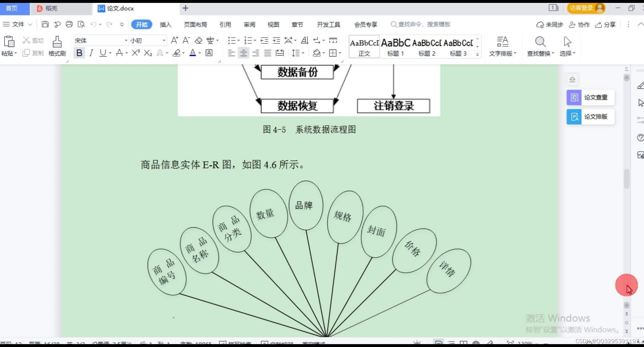Click the Bold formatting icon

tap(79, 53)
